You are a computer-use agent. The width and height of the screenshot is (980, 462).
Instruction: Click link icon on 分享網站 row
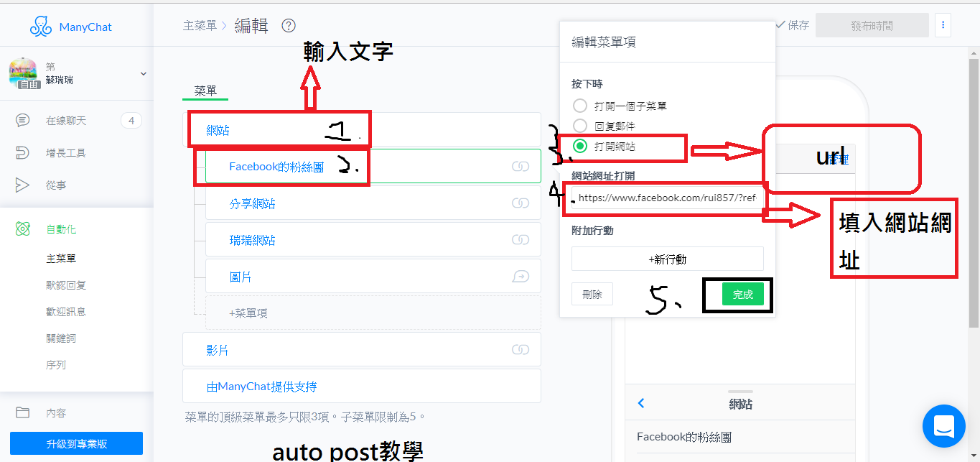coord(520,203)
